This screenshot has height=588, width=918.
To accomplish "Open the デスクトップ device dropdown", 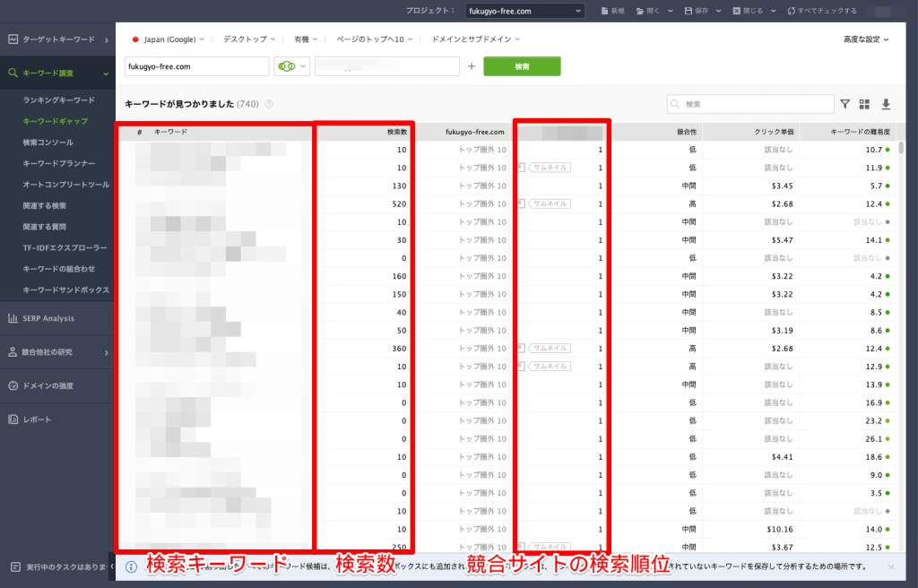I will coord(249,39).
